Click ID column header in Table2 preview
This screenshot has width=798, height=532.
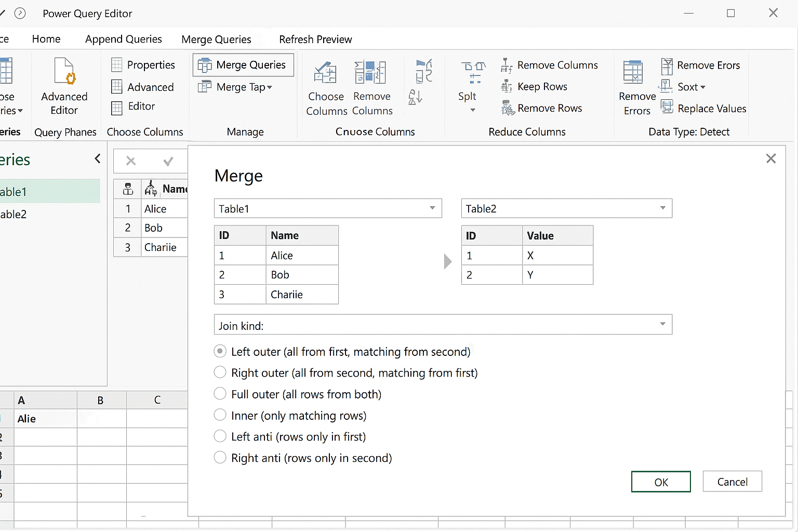(492, 236)
